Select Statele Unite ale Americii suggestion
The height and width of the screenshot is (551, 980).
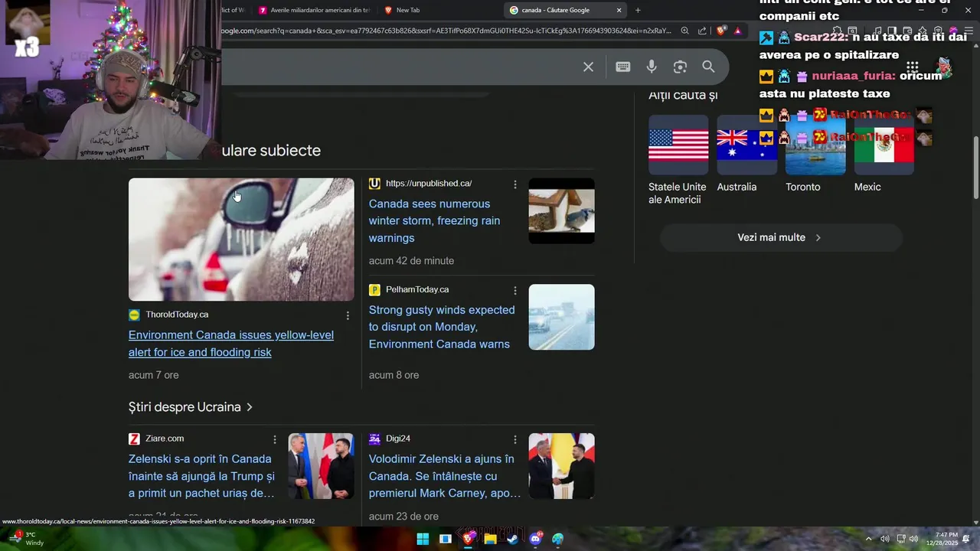678,160
